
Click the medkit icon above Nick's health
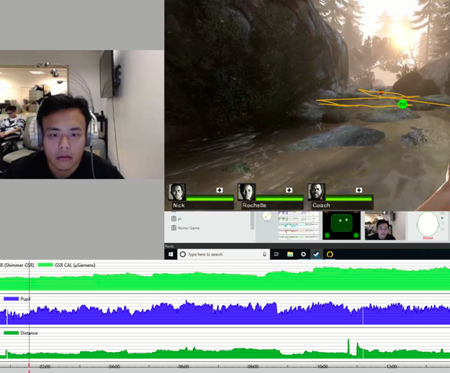(219, 190)
